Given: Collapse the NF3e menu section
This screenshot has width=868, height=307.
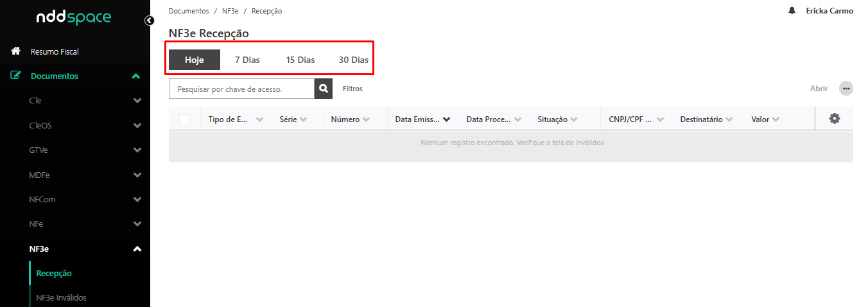Looking at the screenshot, I should 137,249.
